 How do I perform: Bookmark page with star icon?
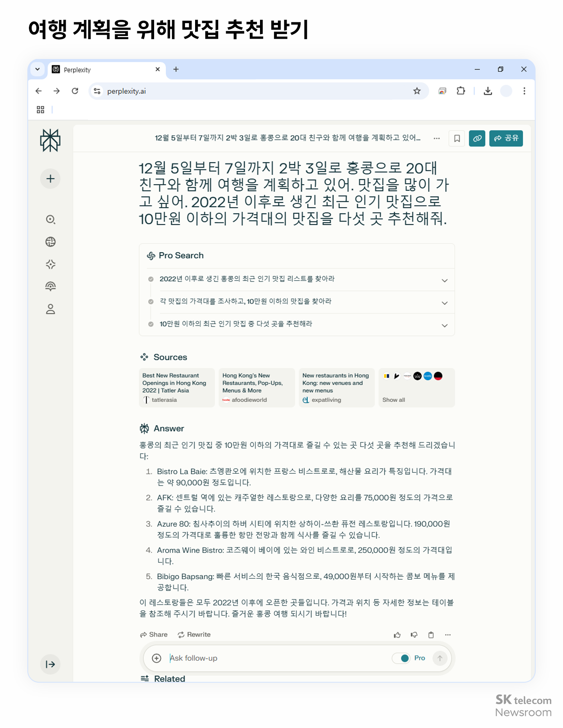tap(417, 91)
